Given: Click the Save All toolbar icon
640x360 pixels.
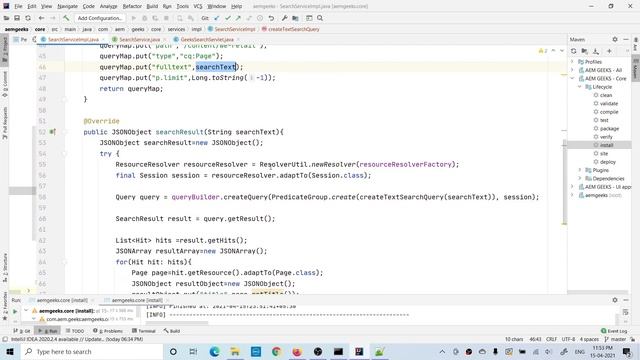Looking at the screenshot, I should (17, 18).
